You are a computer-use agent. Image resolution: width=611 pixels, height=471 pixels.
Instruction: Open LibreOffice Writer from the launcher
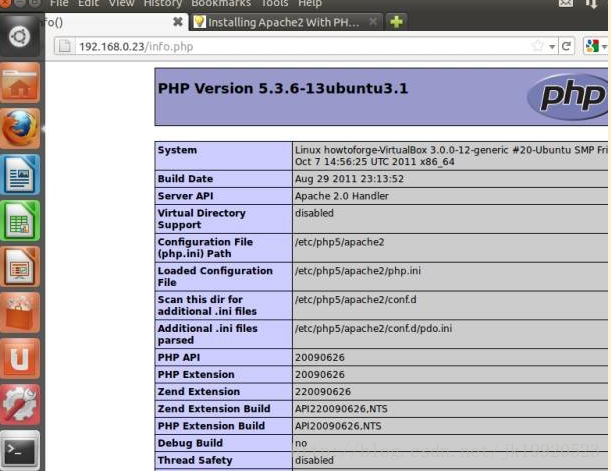20,175
